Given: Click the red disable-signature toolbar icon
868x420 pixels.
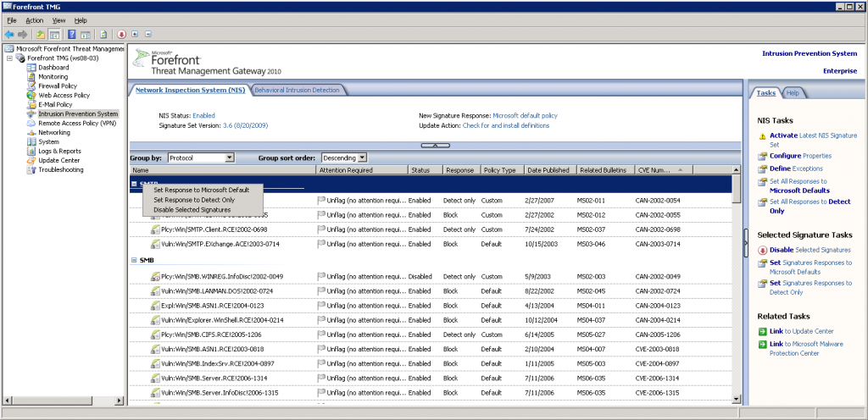Looking at the screenshot, I should pos(122,34).
